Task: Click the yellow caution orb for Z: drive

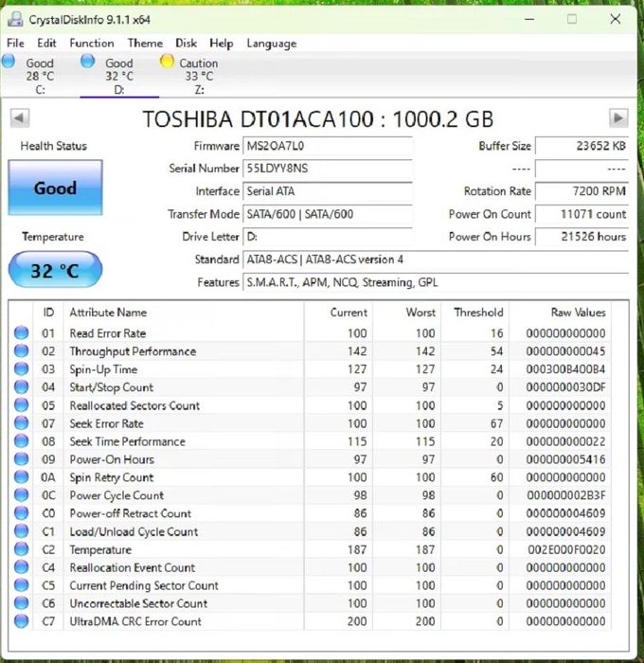Action: tap(167, 61)
